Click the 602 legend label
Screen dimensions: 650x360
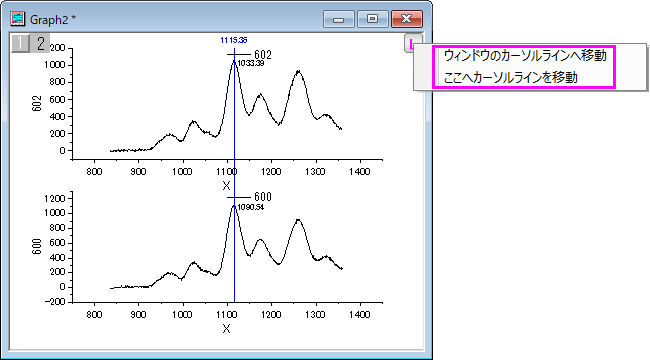click(x=263, y=55)
